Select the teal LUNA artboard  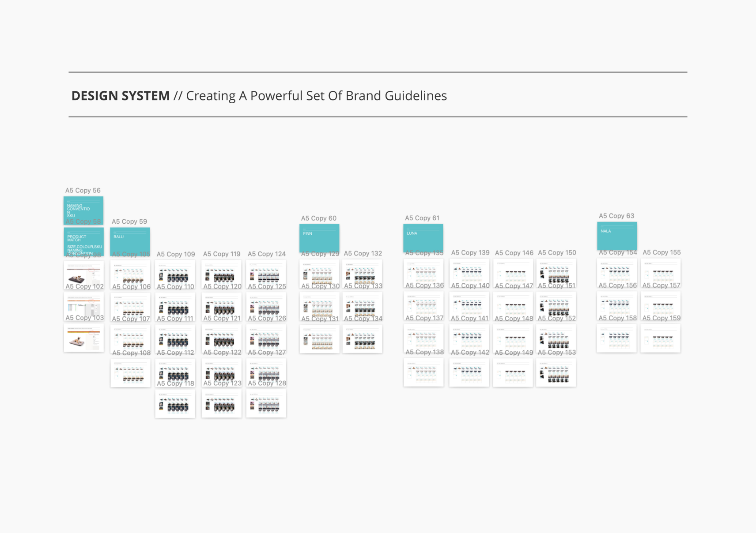click(423, 238)
